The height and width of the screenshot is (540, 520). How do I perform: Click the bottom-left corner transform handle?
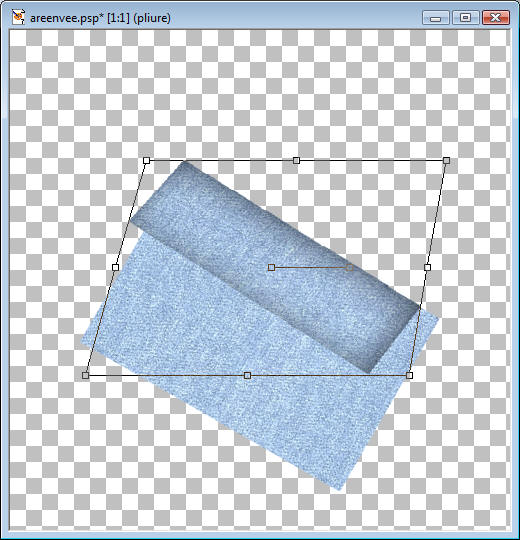[85, 375]
